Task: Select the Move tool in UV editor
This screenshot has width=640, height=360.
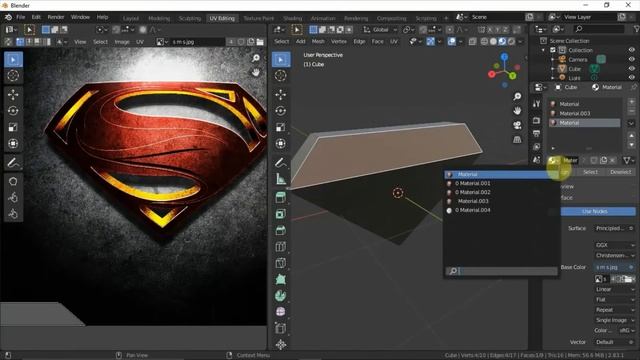Action: (13, 94)
